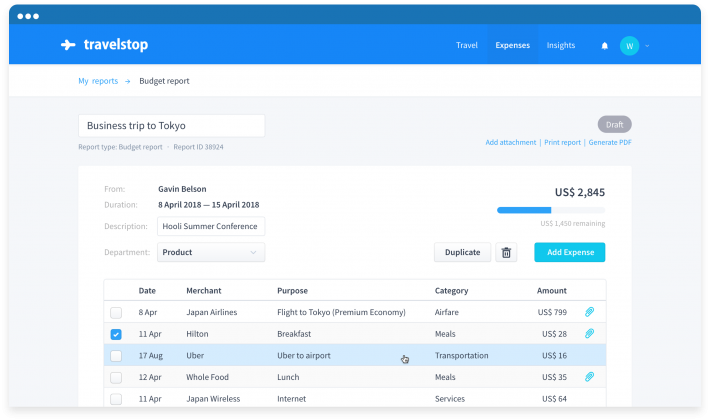Click the trash delete icon
710x420 pixels.
tap(506, 253)
